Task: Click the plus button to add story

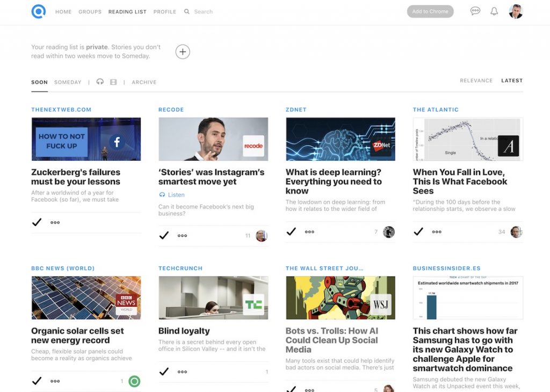Action: point(183,52)
